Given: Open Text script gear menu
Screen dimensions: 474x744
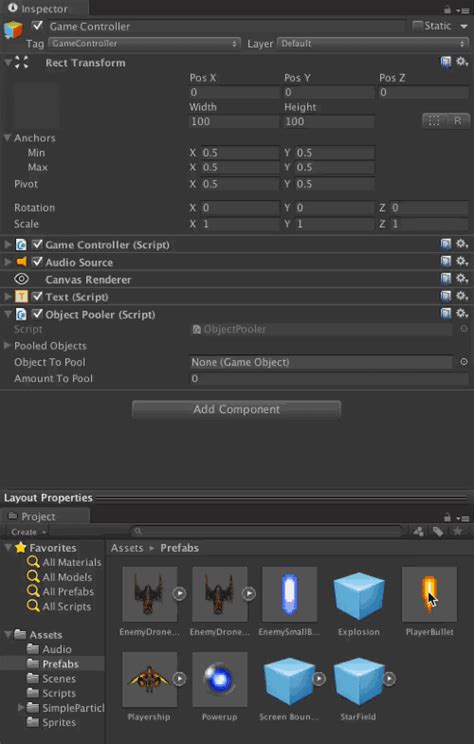Looking at the screenshot, I should click(462, 296).
